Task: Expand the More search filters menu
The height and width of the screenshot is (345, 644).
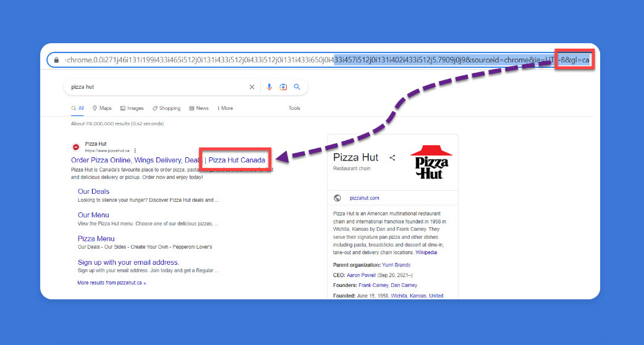Action: (x=225, y=108)
